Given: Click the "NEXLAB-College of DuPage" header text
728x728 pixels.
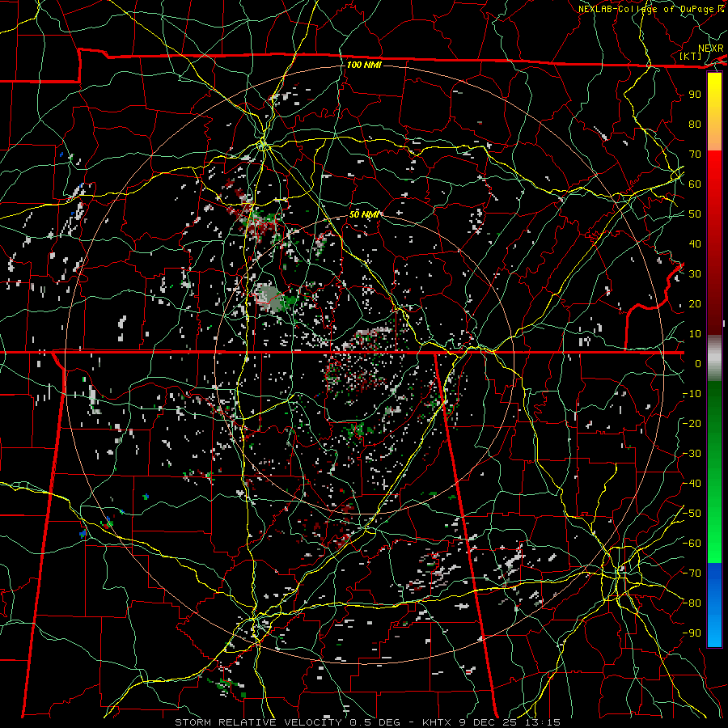Looking at the screenshot, I should point(647,9).
